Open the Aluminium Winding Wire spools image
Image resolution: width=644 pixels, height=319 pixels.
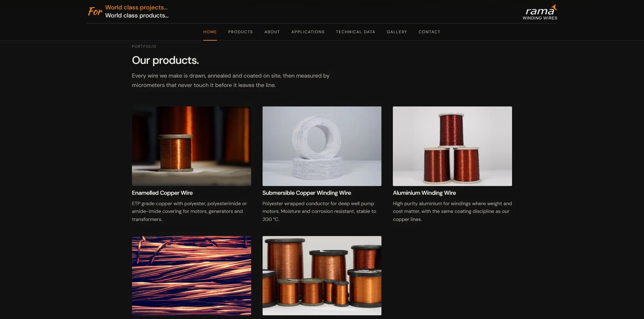coord(452,146)
